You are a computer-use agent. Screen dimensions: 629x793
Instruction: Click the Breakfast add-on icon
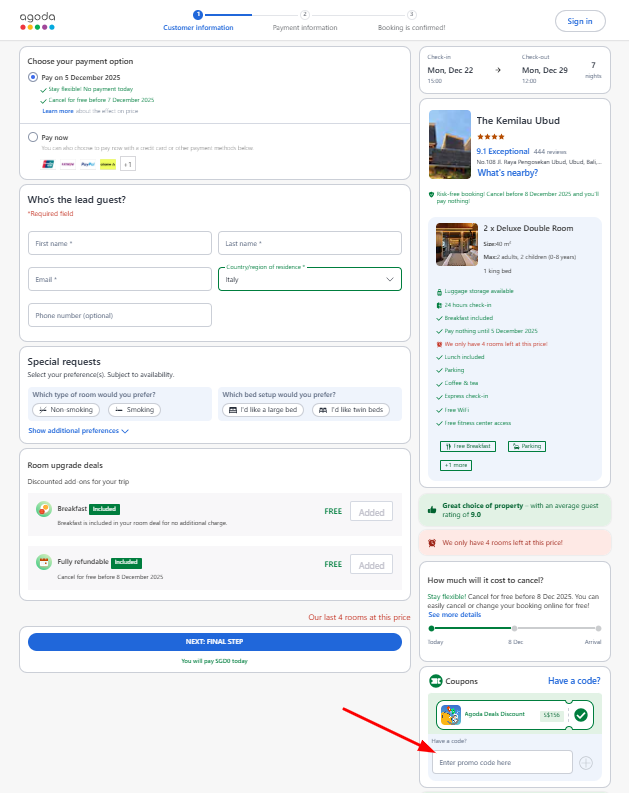(44, 509)
